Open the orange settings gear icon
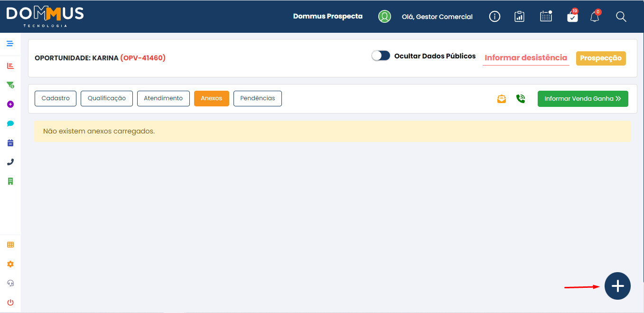Viewport: 644px width, 313px height. point(10,264)
